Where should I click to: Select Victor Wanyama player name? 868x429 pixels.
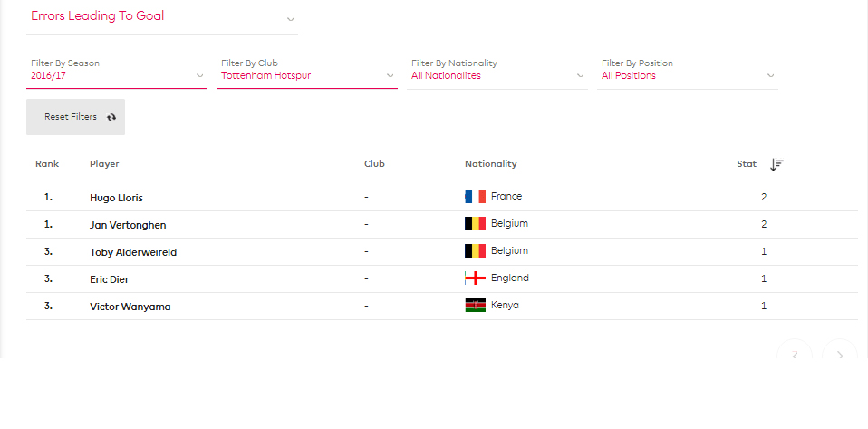pos(130,307)
